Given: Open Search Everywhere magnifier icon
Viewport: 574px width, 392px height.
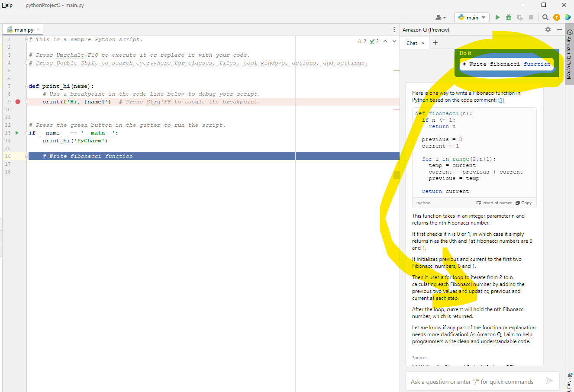Looking at the screenshot, I should [545, 17].
